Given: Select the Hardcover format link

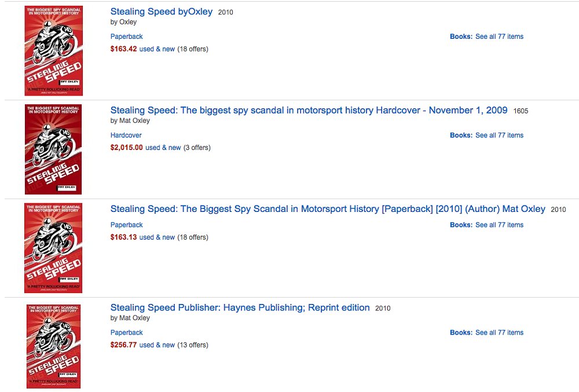Looking at the screenshot, I should [x=126, y=135].
